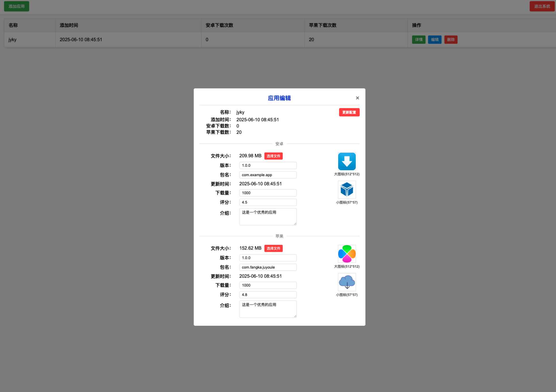The height and width of the screenshot is (392, 556).
Task: Click 选择文件 button in Android section
Action: pyautogui.click(x=273, y=156)
